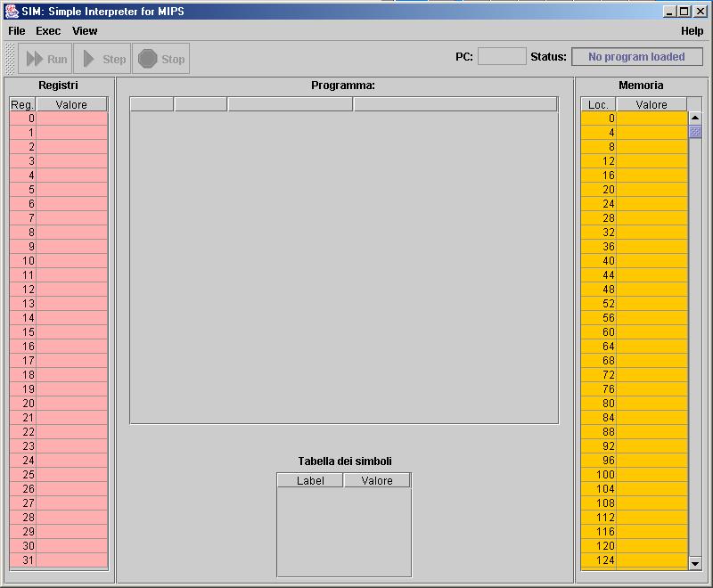This screenshot has width=713, height=588.
Task: Click the Loc. column header in Memoria
Action: (x=598, y=104)
